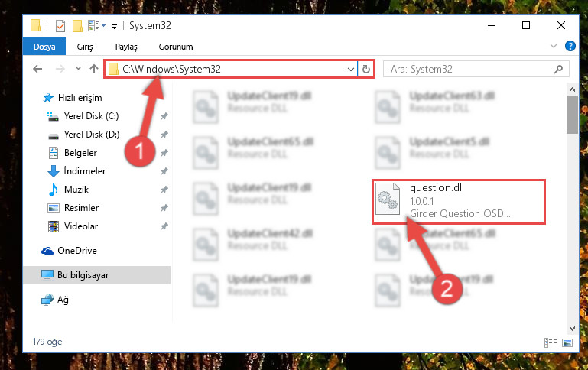Viewport: 588px width, 370px height.
Task: Select the question.dll file
Action: point(458,202)
